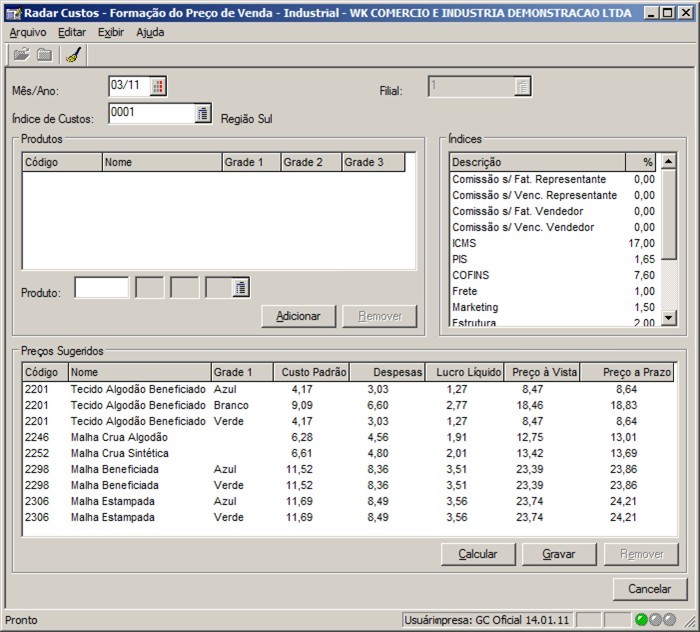
Task: Open the Ajuda menu
Action: click(x=150, y=32)
